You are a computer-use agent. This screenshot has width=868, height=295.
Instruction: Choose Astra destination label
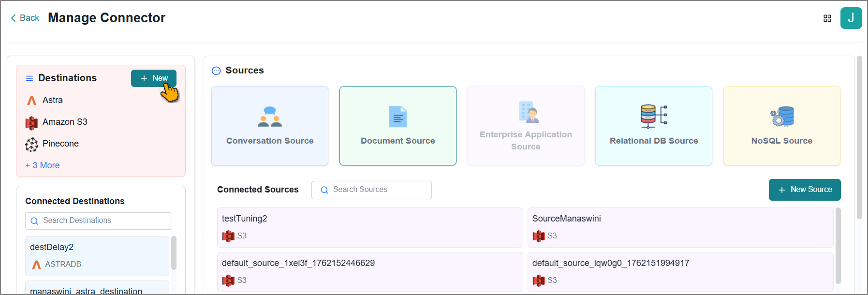coord(53,100)
